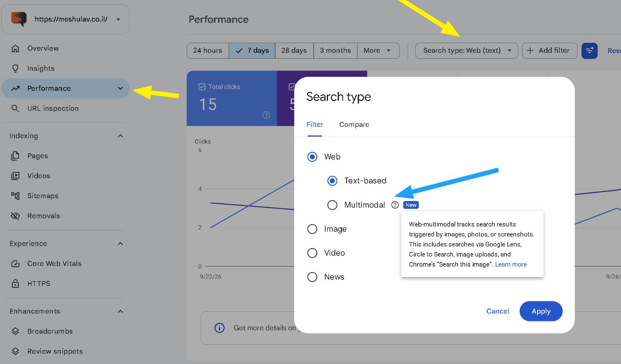
Task: Collapse the Experience section
Action: click(x=120, y=244)
